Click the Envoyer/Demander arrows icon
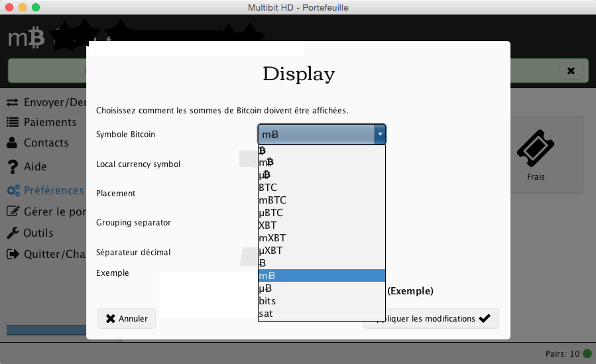The image size is (596, 364). click(12, 103)
